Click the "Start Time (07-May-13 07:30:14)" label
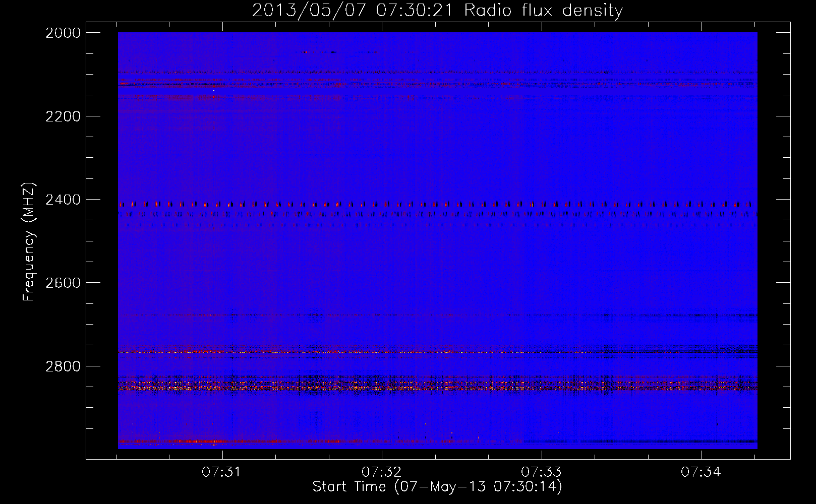Viewport: 816px width, 504px height. [x=437, y=487]
